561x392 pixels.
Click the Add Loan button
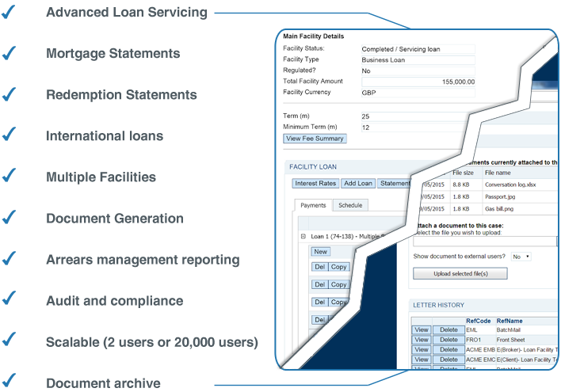[358, 184]
